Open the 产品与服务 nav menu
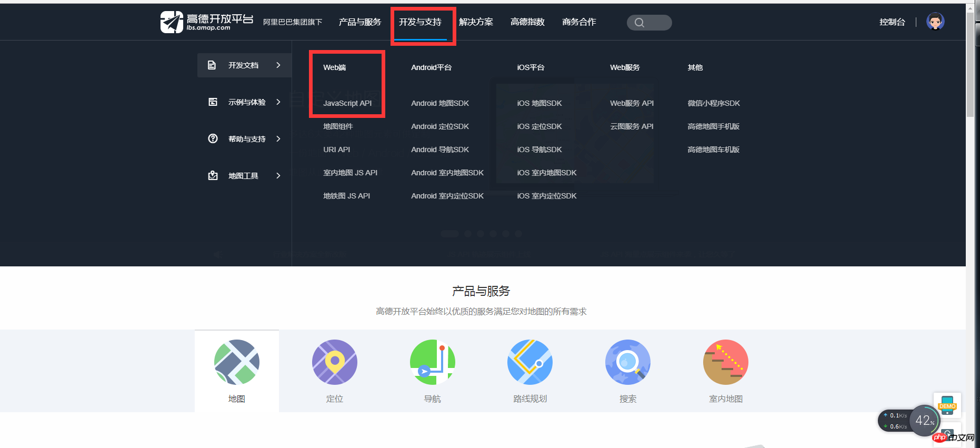Image resolution: width=980 pixels, height=448 pixels. 360,22
